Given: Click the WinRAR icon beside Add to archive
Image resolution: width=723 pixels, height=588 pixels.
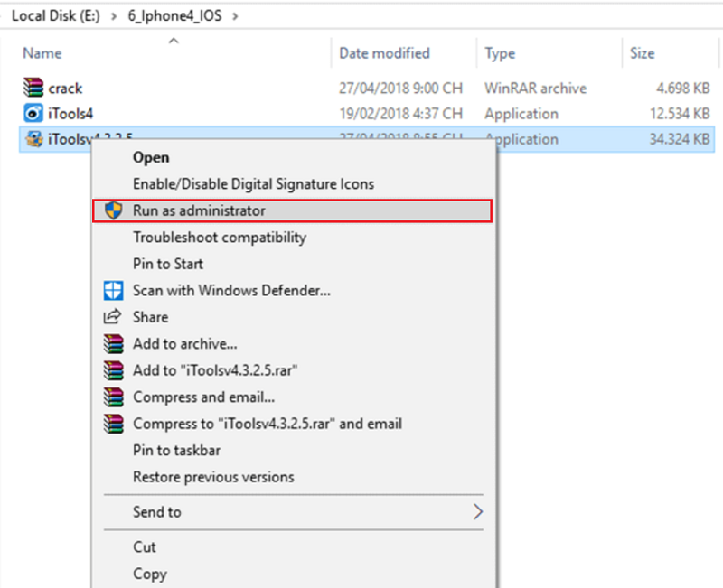Looking at the screenshot, I should [x=113, y=344].
